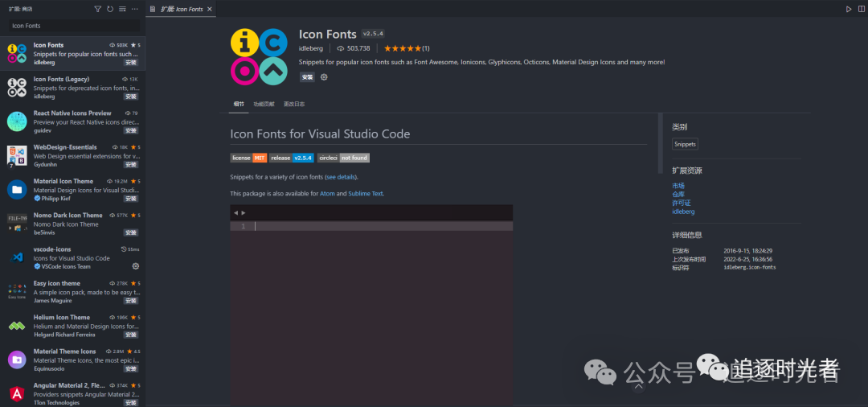The image size is (868, 407).
Task: Clear the extension search results list
Action: (x=122, y=9)
